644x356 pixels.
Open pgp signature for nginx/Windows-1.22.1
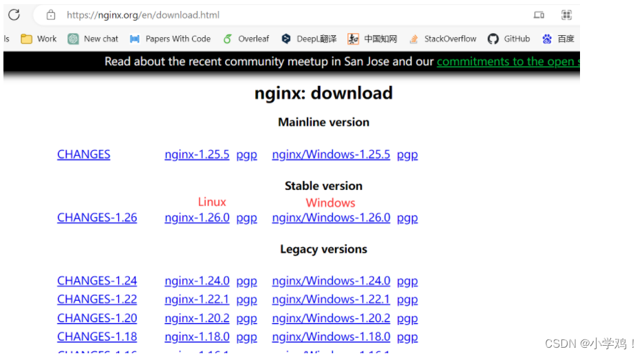[x=407, y=300]
